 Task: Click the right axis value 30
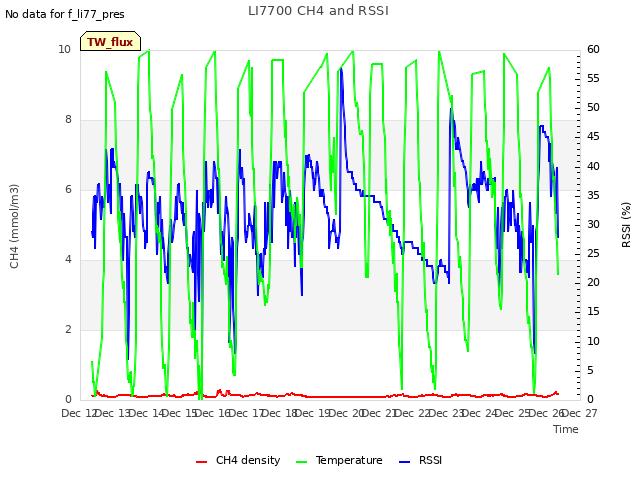tap(593, 224)
